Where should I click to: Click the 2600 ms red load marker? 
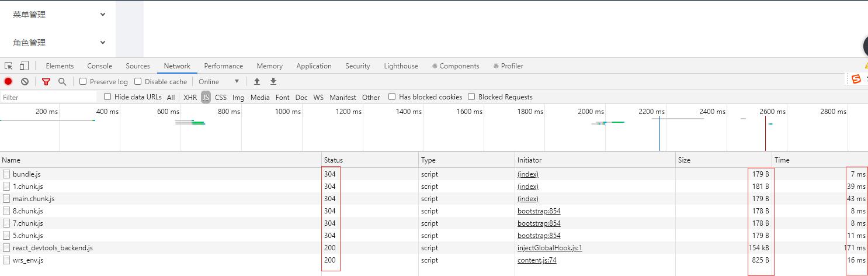[765, 133]
